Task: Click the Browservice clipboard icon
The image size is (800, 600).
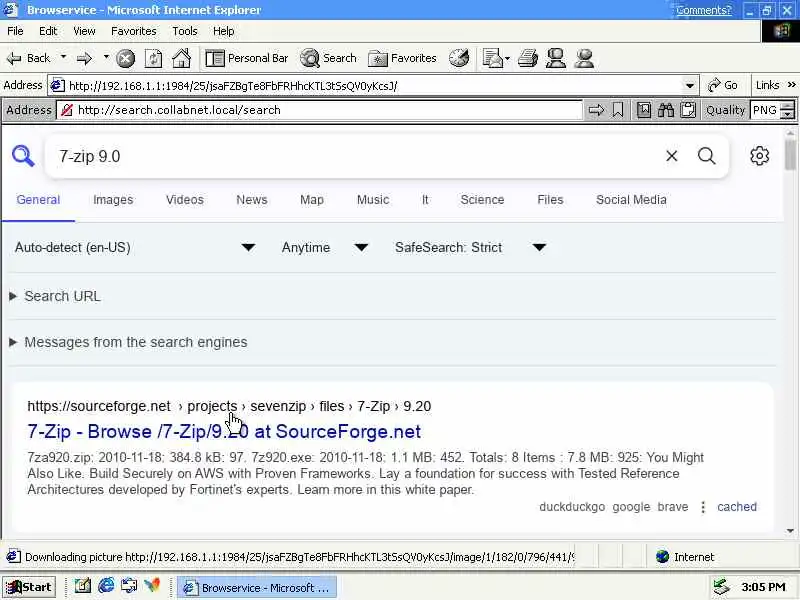Action: [687, 110]
